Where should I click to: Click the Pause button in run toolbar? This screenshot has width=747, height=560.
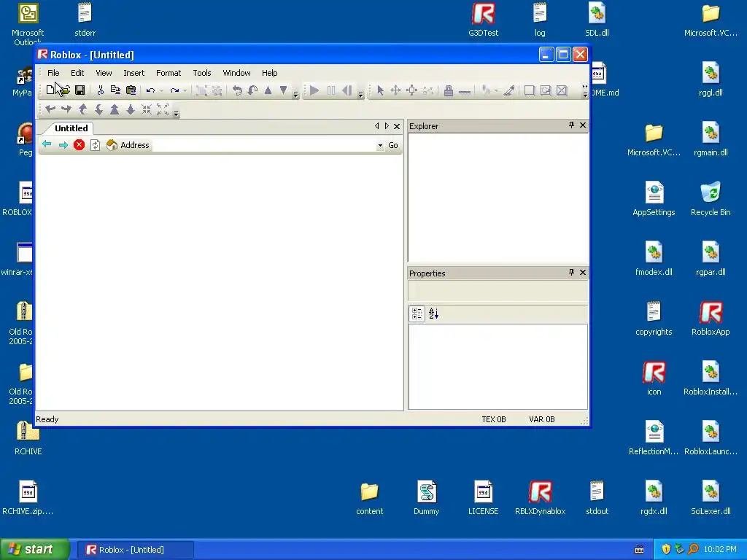pos(331,90)
